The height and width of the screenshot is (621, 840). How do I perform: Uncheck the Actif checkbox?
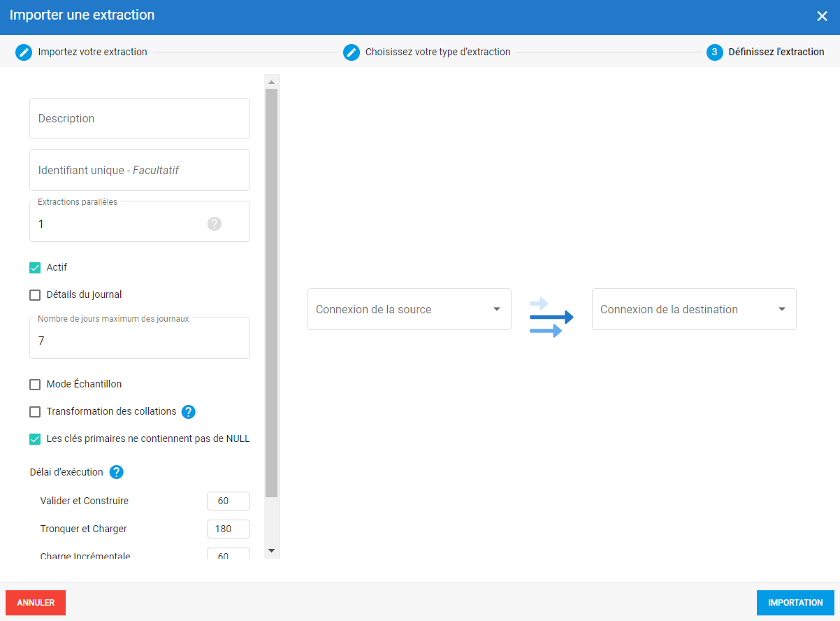(35, 268)
